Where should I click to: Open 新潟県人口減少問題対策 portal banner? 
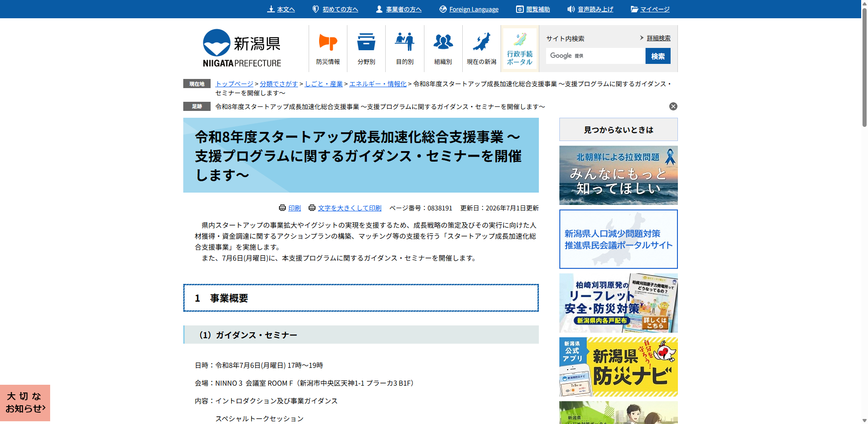[619, 239]
